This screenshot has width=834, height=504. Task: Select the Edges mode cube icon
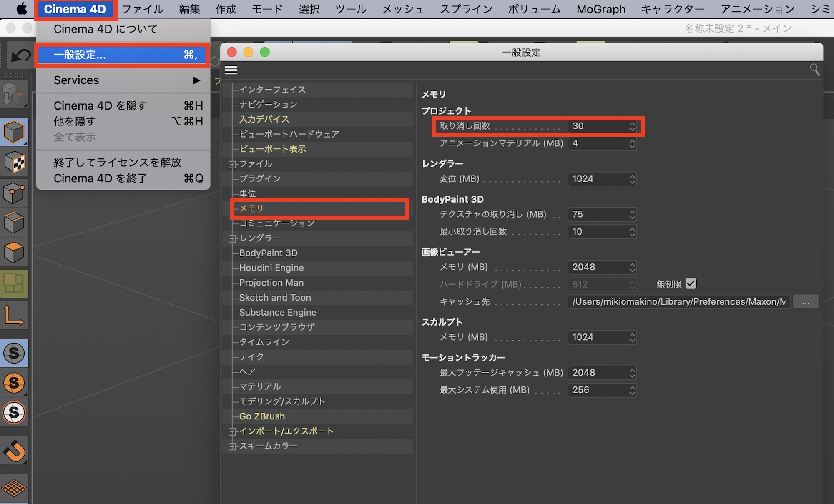click(14, 223)
